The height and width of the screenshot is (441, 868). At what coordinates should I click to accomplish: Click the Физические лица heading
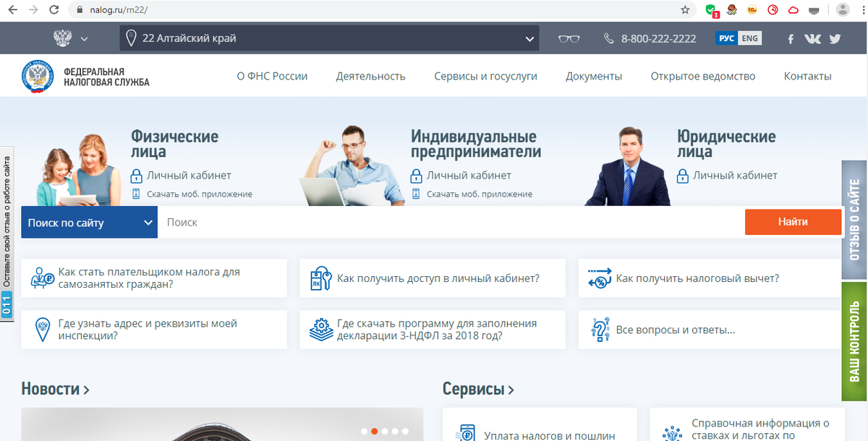tap(174, 144)
